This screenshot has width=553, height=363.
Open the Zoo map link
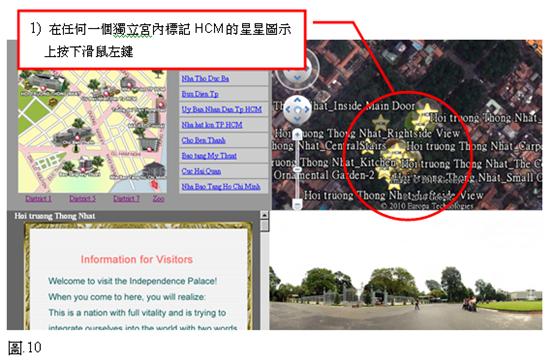pyautogui.click(x=159, y=198)
